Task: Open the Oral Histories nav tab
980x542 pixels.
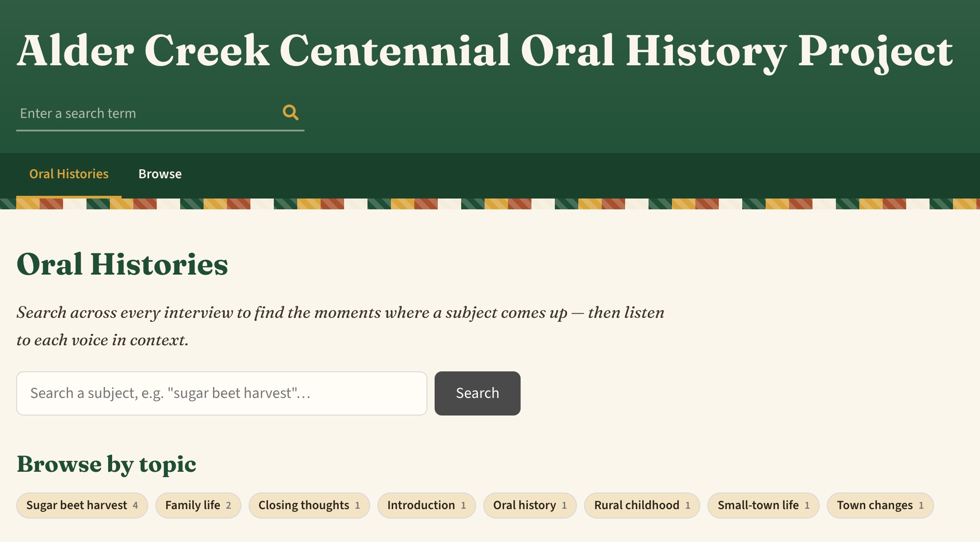Action: (x=69, y=174)
